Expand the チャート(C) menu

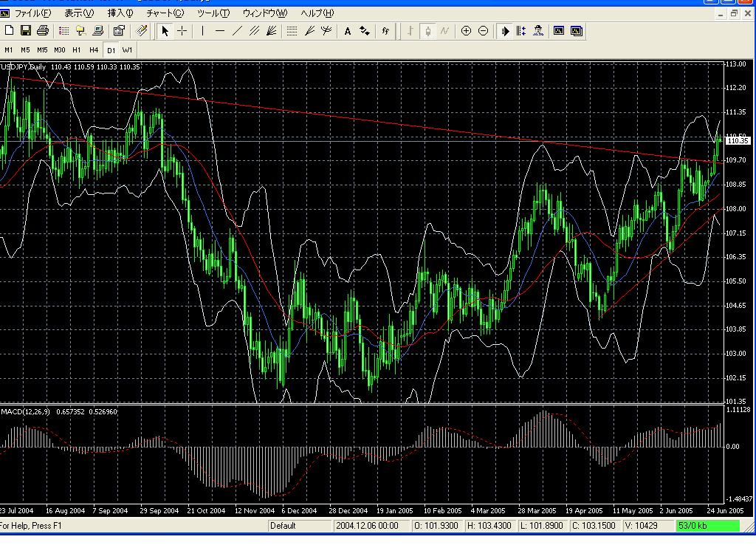[x=165, y=13]
